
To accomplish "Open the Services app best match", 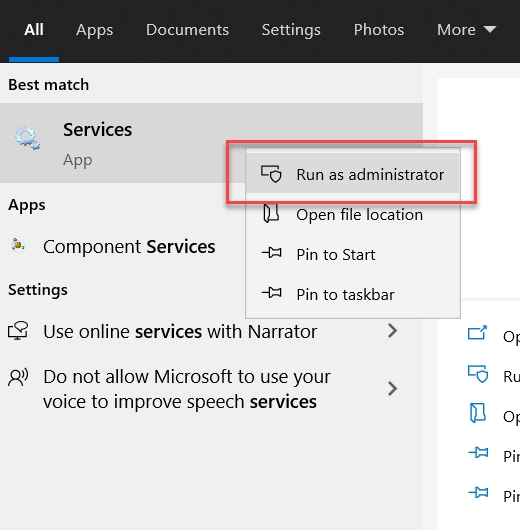I will click(x=211, y=143).
